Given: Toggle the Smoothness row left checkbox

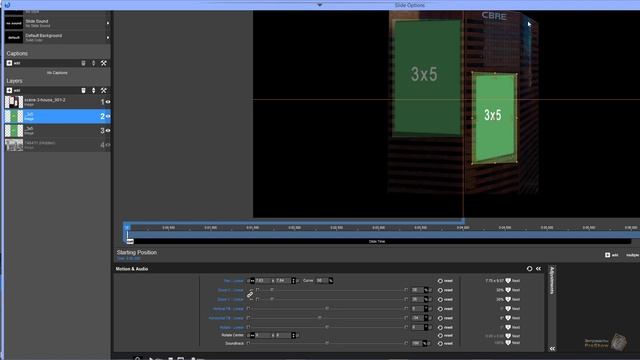Looking at the screenshot, I should tap(248, 343).
